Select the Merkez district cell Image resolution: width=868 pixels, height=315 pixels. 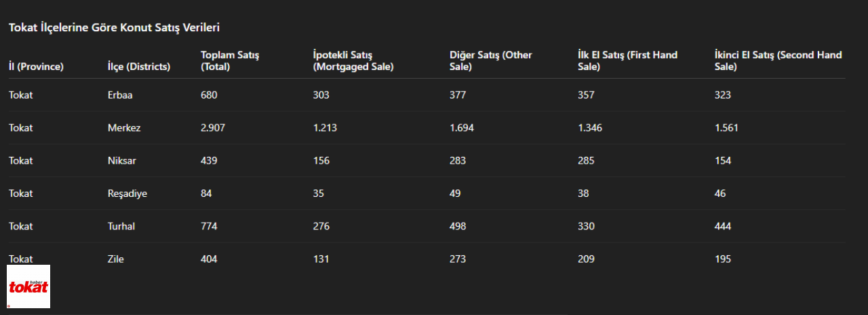(x=124, y=128)
